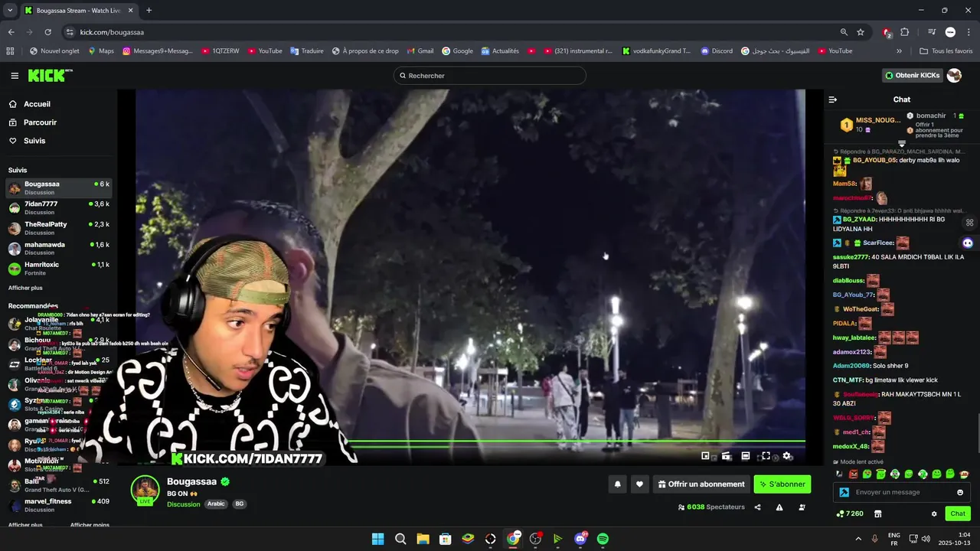Viewport: 980px width, 551px height.
Task: Bookmark this page with the star icon
Action: (861, 32)
